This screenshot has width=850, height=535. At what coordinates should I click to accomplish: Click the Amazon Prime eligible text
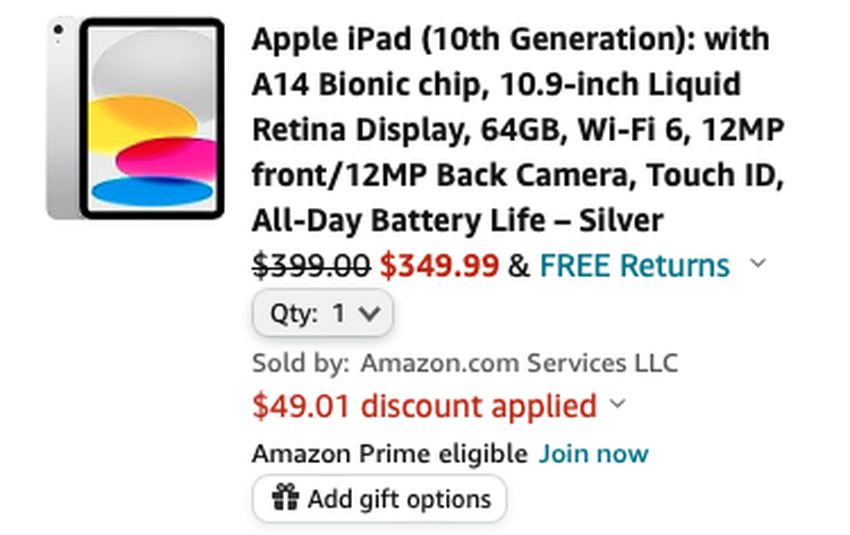pyautogui.click(x=389, y=454)
